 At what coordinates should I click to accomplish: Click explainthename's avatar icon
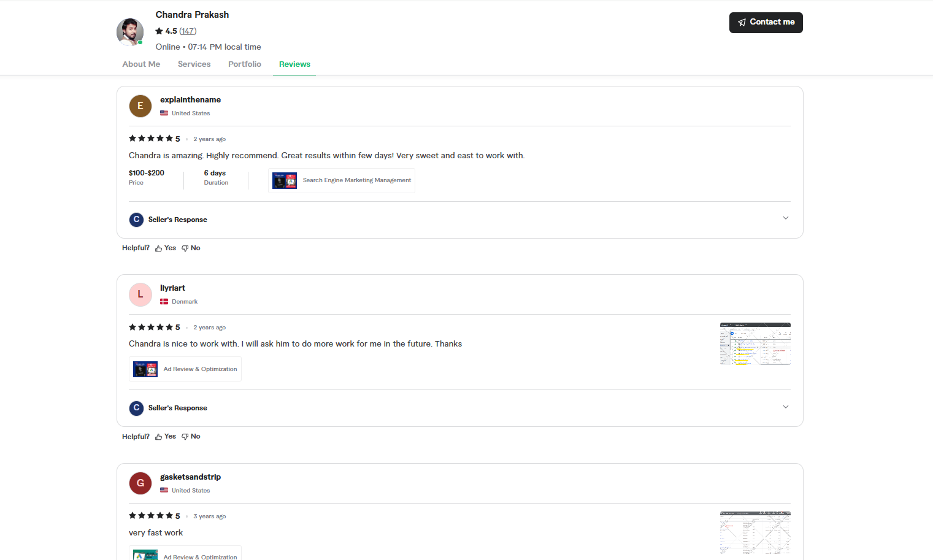tap(140, 106)
